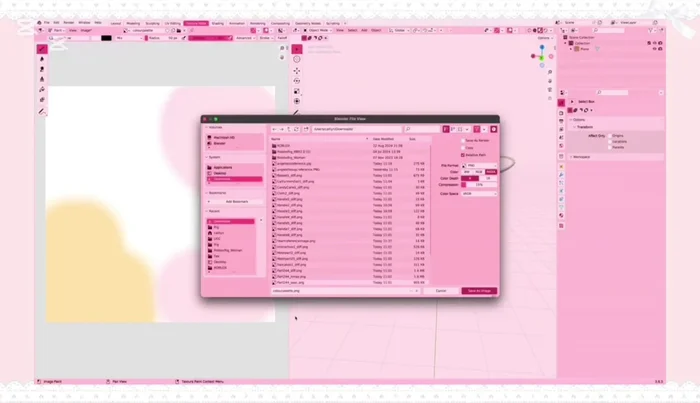
Task: Select the Fill tool in paint toolbar
Action: tap(42, 90)
